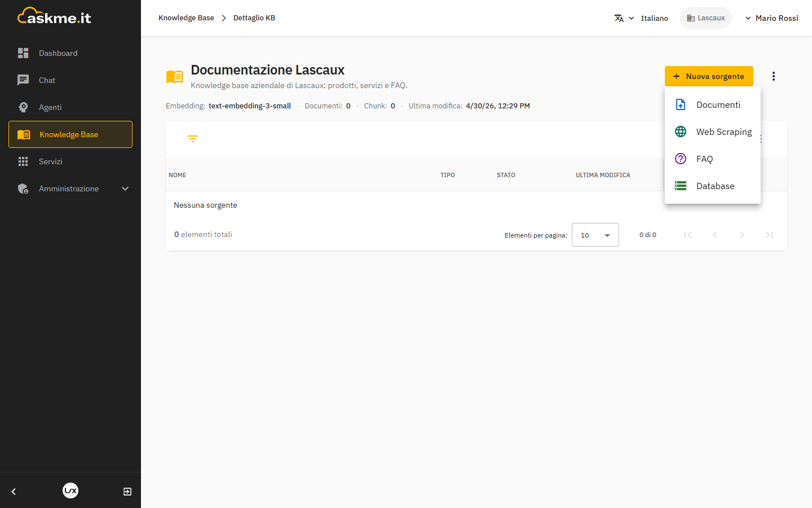The width and height of the screenshot is (812, 508).
Task: Go to next page of results
Action: pyautogui.click(x=742, y=235)
